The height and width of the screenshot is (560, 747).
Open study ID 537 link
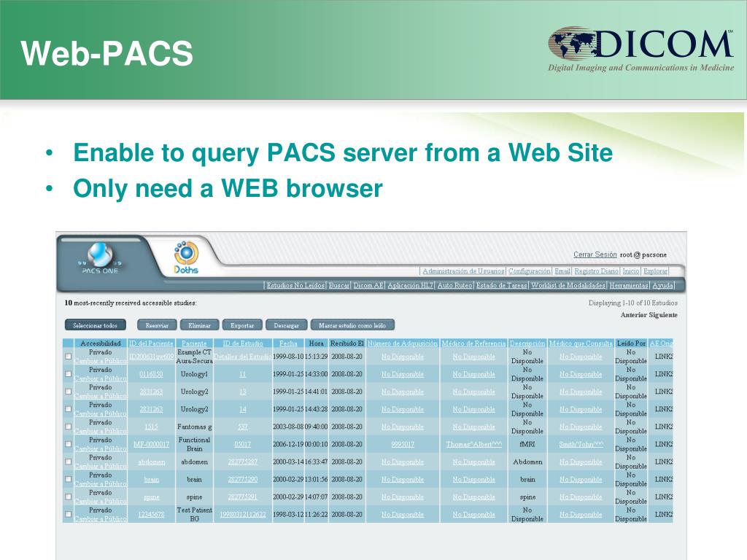pos(242,427)
